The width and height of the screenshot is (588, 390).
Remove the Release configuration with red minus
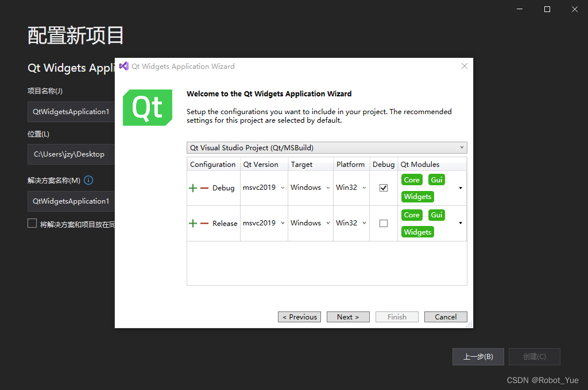click(x=204, y=223)
